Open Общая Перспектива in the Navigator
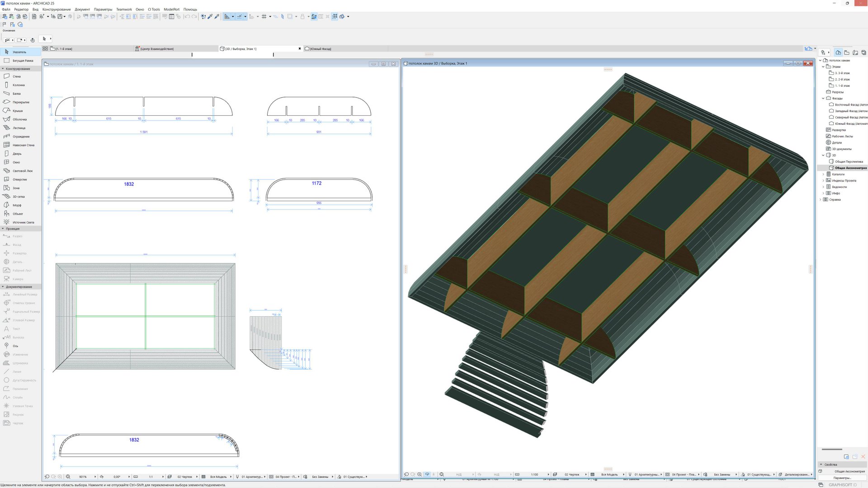868x488 pixels. click(848, 161)
